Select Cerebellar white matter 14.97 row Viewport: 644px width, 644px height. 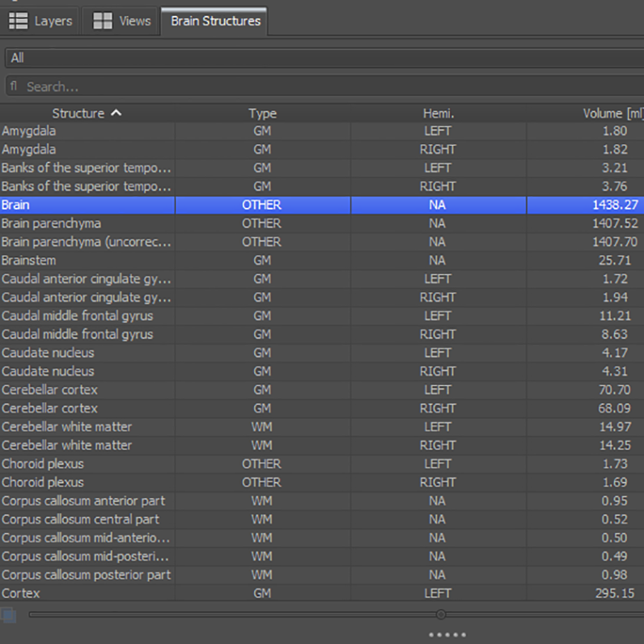pos(322,426)
